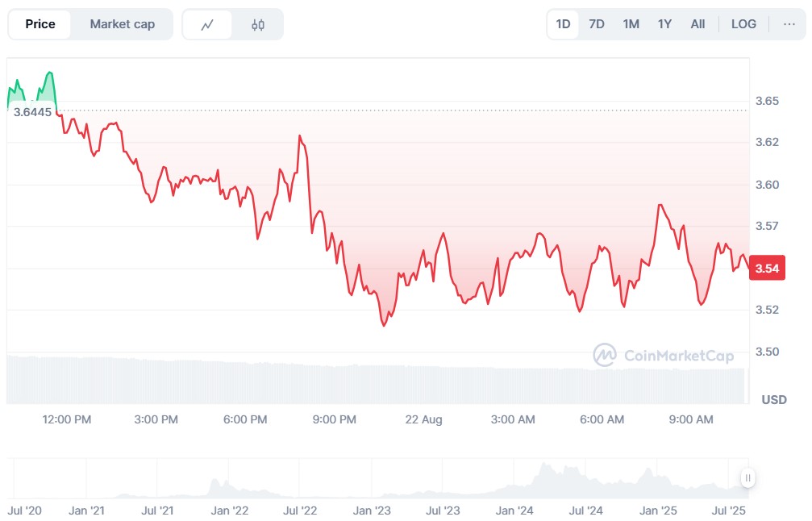
Task: Open the three-dots more options menu
Action: click(789, 24)
